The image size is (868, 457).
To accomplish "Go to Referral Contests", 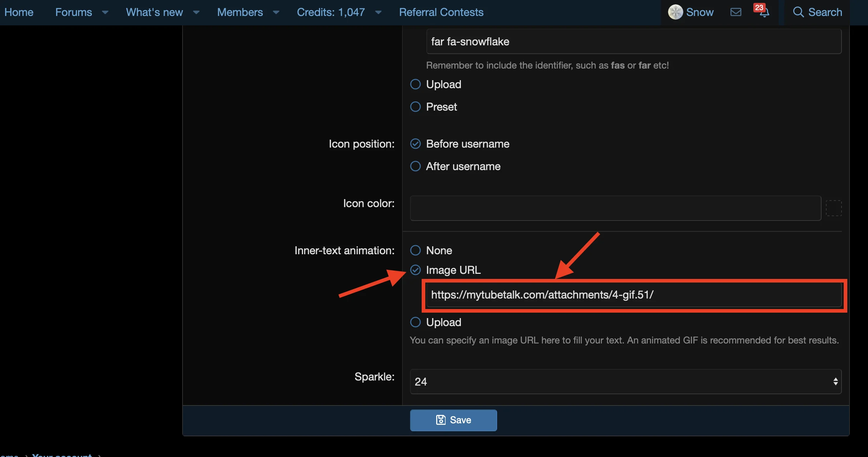I will pos(441,12).
